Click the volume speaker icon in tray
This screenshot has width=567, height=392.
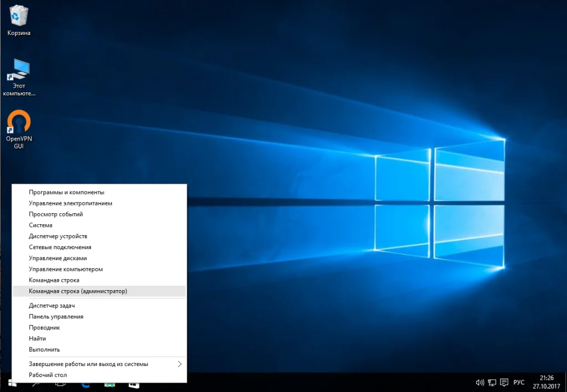pyautogui.click(x=480, y=382)
